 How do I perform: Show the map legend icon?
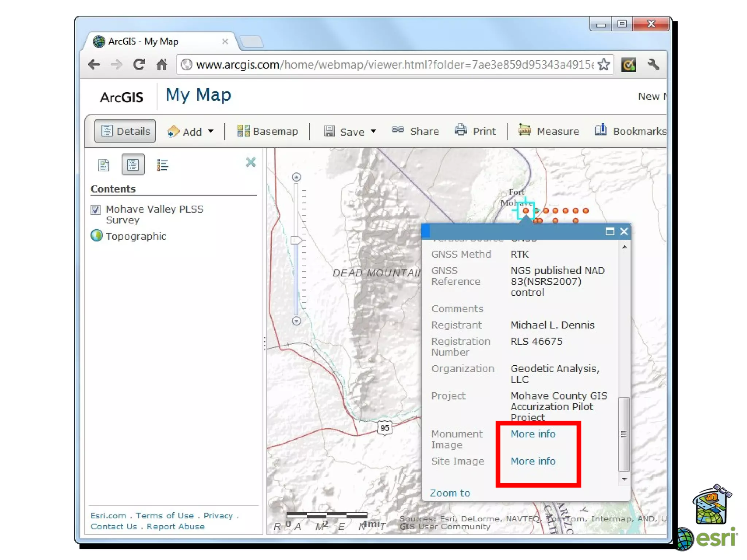(x=162, y=165)
